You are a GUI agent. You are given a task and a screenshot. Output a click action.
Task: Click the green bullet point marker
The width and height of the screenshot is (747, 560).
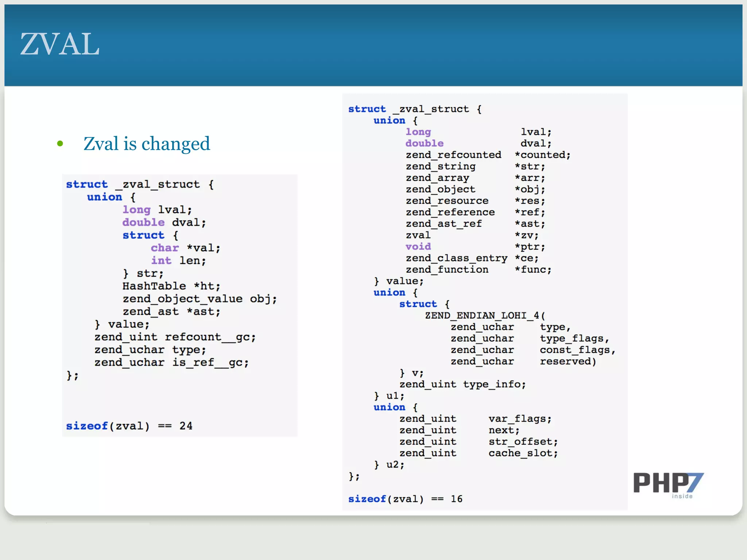point(60,144)
